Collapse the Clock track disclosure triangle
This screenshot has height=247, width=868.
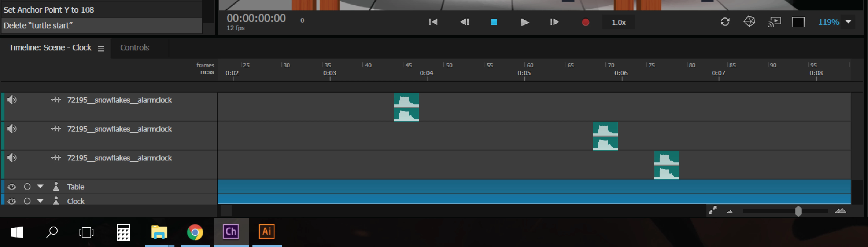pos(40,201)
